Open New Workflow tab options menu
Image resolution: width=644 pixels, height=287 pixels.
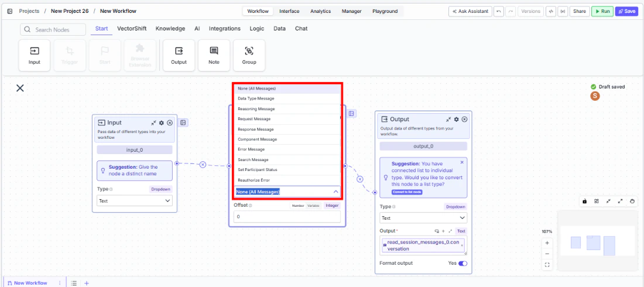[60, 283]
